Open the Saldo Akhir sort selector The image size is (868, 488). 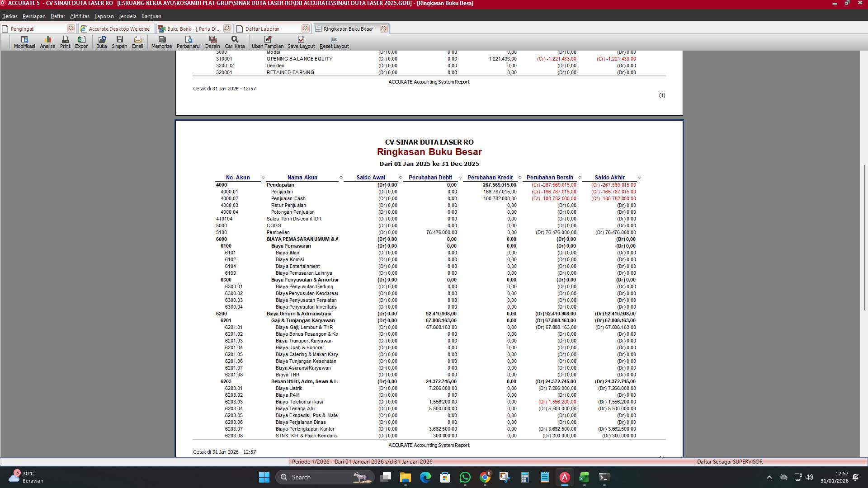tap(638, 177)
